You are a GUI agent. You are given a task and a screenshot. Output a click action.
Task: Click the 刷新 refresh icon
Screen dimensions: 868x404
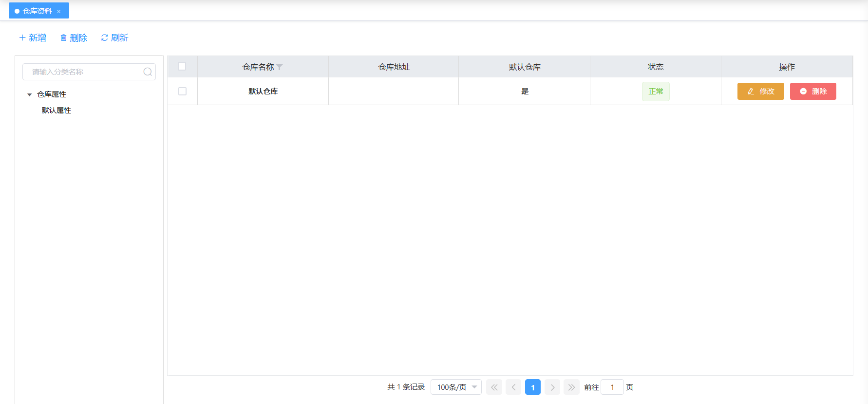[104, 38]
